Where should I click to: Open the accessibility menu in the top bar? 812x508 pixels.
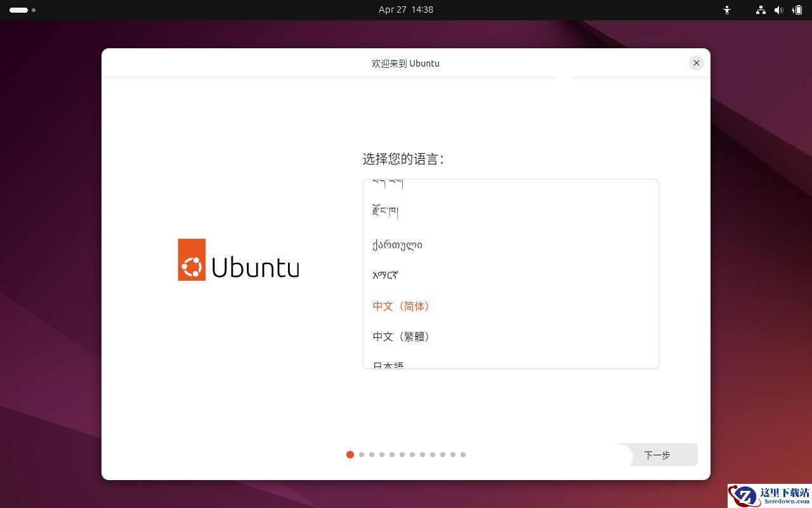(727, 10)
